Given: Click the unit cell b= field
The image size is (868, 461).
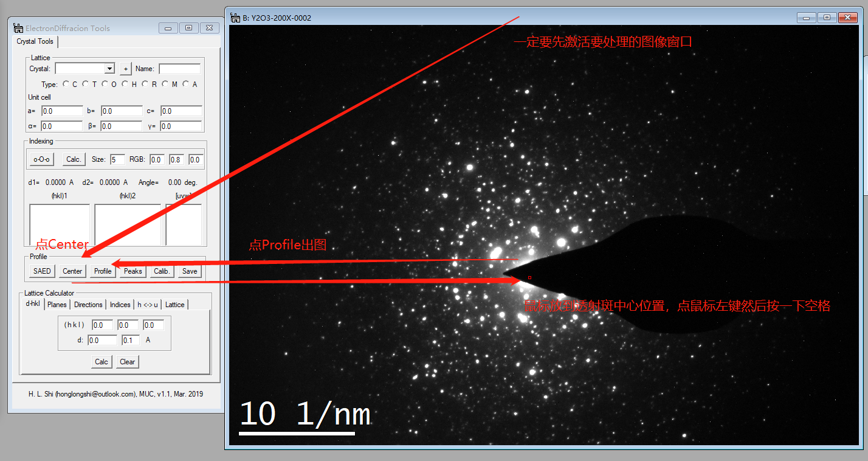Looking at the screenshot, I should pyautogui.click(x=122, y=111).
